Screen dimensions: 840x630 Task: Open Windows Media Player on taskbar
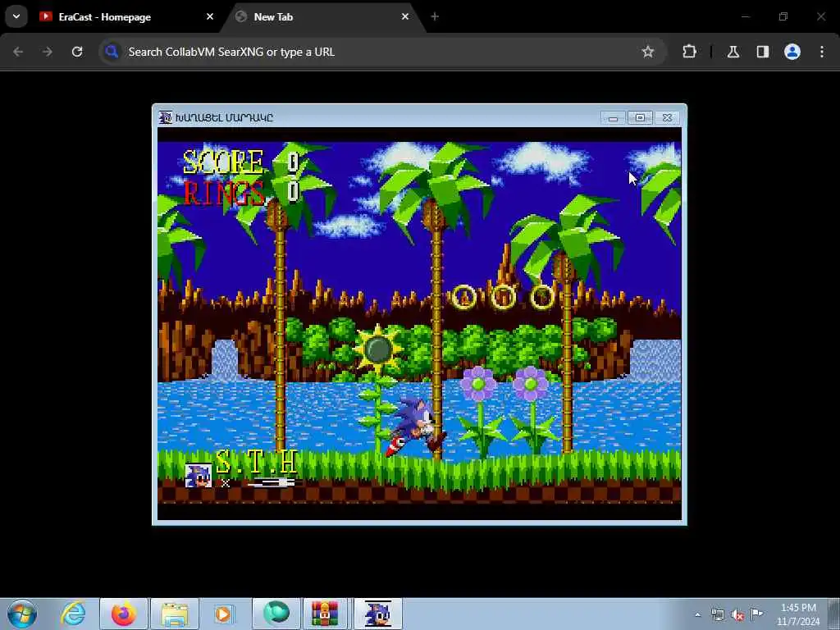(x=224, y=614)
